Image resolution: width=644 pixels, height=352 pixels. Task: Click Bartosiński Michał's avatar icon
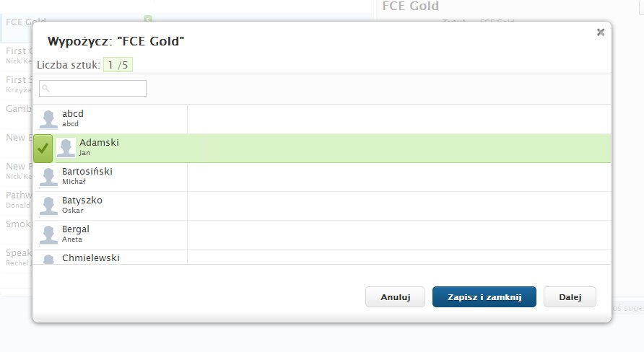[48, 177]
